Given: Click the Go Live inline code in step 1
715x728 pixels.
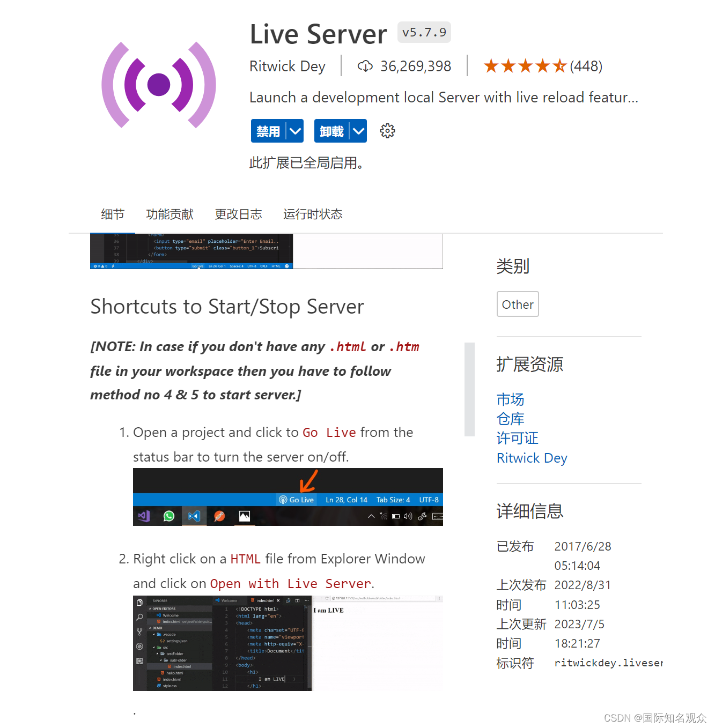Looking at the screenshot, I should (x=329, y=433).
